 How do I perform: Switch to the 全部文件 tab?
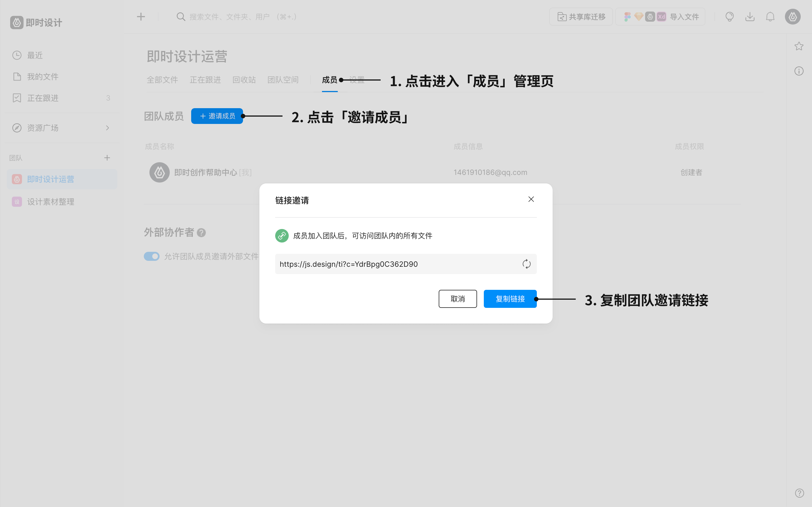[162, 80]
